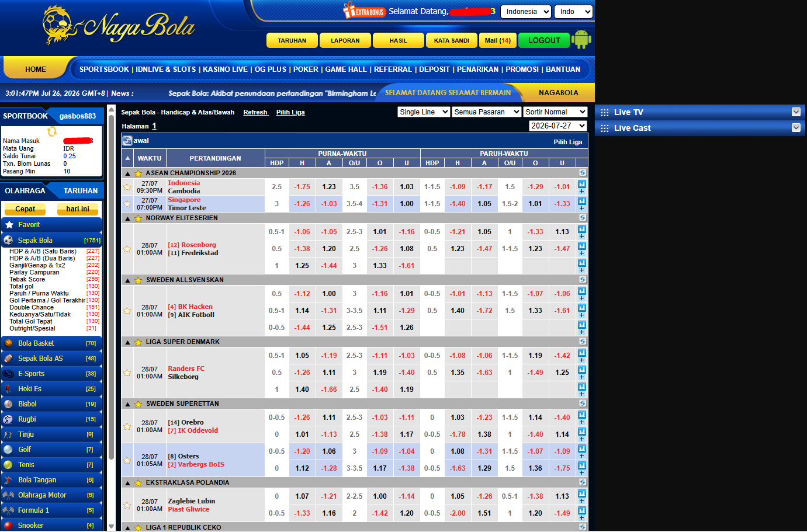
Task: Favorite the Zaglebie Lubin vs Piast Gliwice match
Action: (127, 505)
